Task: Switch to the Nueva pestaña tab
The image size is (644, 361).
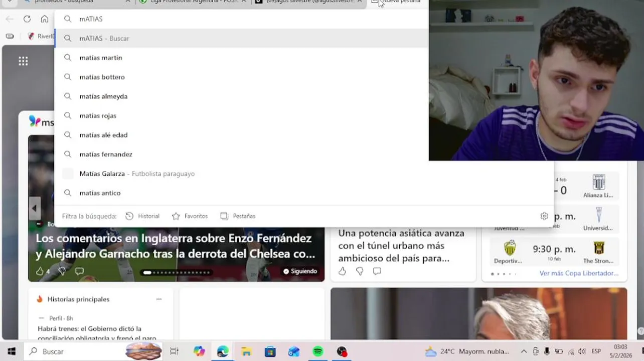Action: click(x=396, y=2)
